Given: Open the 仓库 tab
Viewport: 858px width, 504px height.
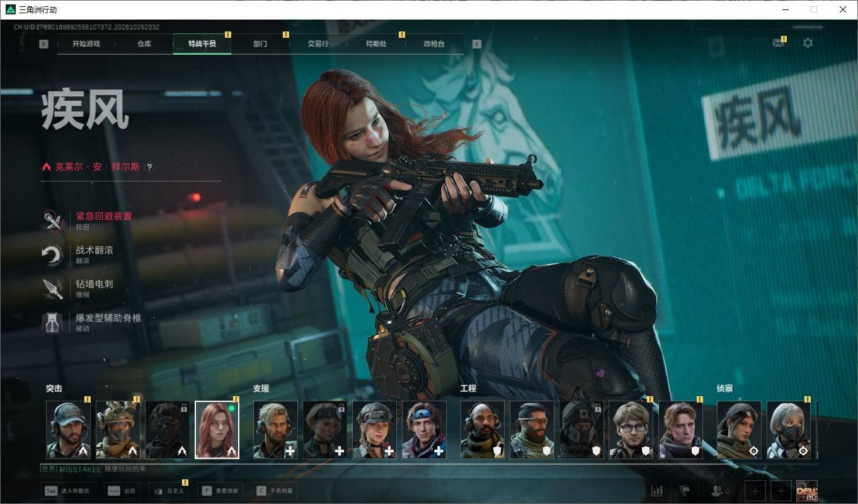Looking at the screenshot, I should point(144,44).
